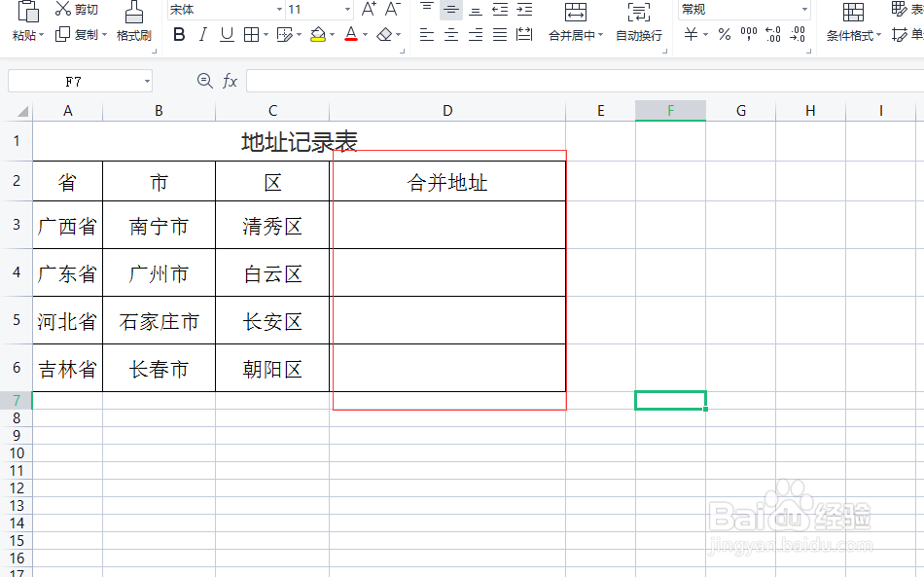Increase decimal places
This screenshot has width=924, height=577.
(773, 34)
